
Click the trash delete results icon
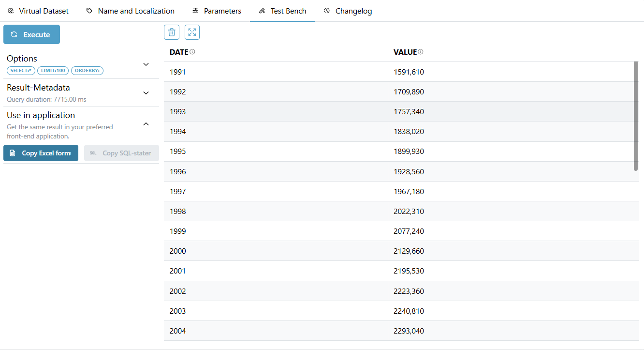[172, 32]
